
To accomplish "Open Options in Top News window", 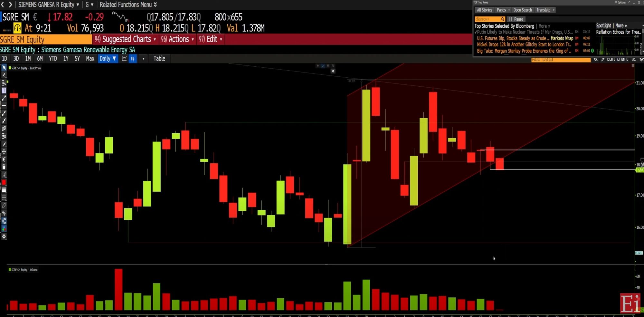I will pos(620,2).
